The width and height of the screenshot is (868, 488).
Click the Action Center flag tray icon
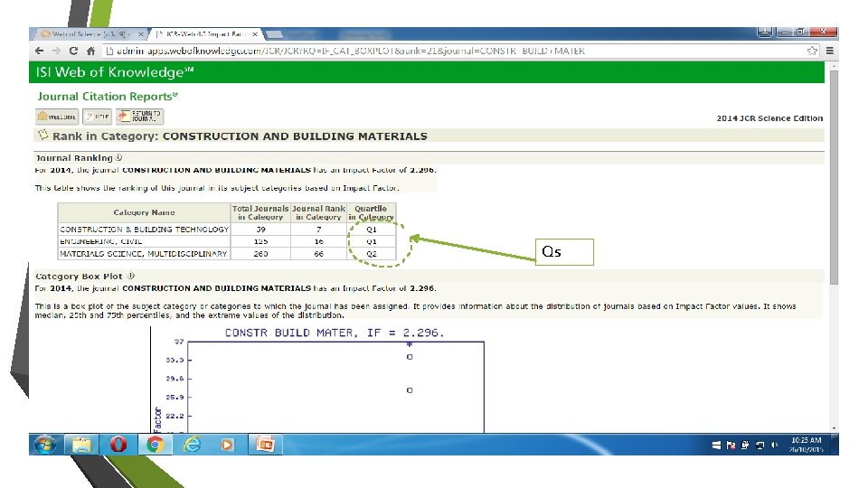point(731,445)
